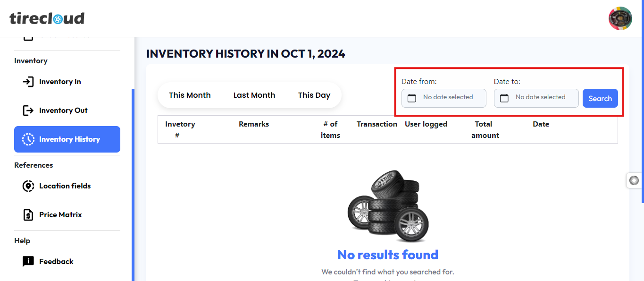Select the Last Month filter tab
This screenshot has height=281, width=644.
click(254, 95)
